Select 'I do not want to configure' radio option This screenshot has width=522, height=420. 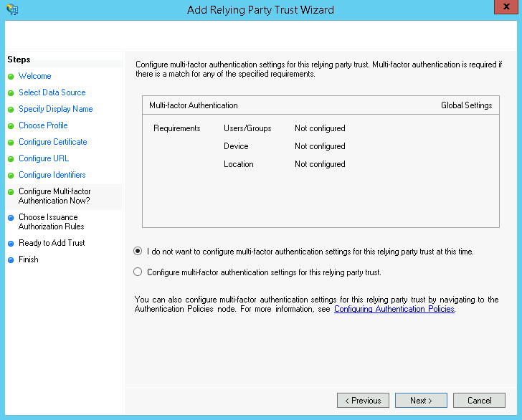point(138,251)
